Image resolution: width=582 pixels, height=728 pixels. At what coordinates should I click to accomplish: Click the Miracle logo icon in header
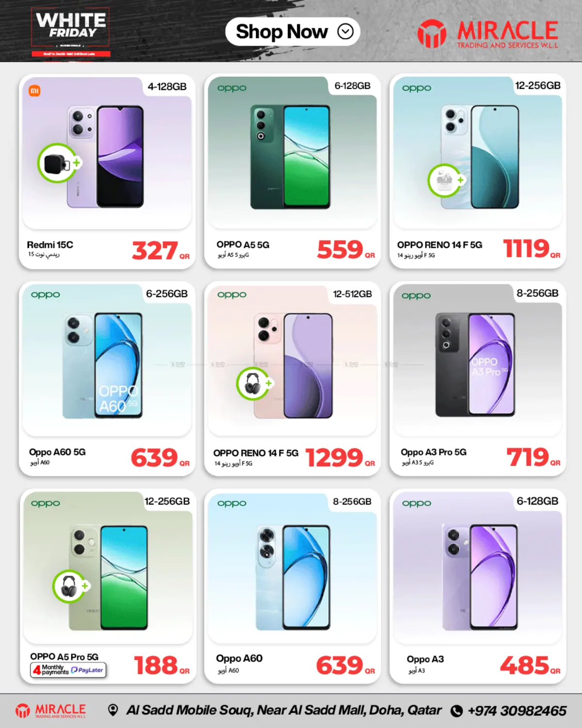[432, 33]
